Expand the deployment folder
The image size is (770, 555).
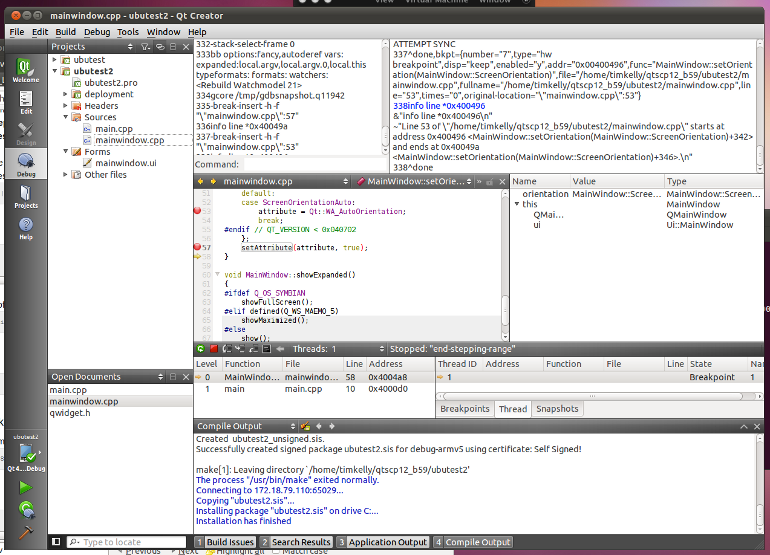tap(65, 94)
